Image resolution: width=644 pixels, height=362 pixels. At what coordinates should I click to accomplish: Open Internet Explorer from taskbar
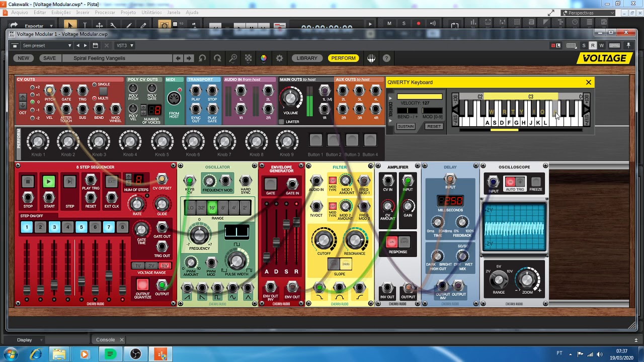[x=36, y=354]
